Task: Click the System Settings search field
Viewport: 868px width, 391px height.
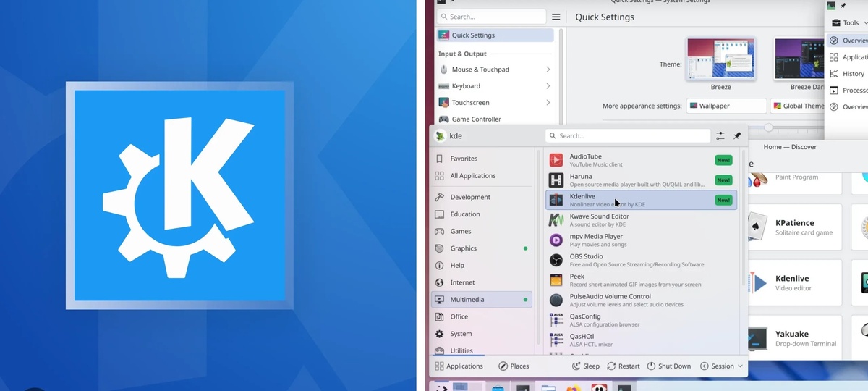Action: click(491, 17)
